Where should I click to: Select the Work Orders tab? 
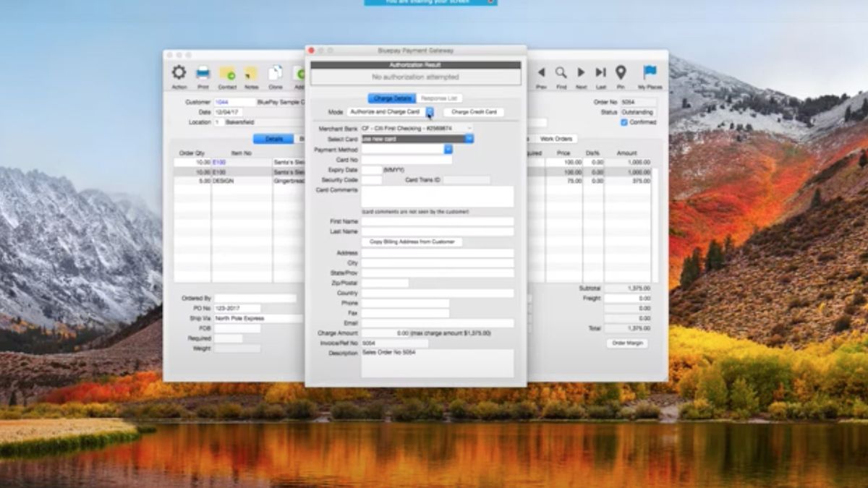[557, 138]
